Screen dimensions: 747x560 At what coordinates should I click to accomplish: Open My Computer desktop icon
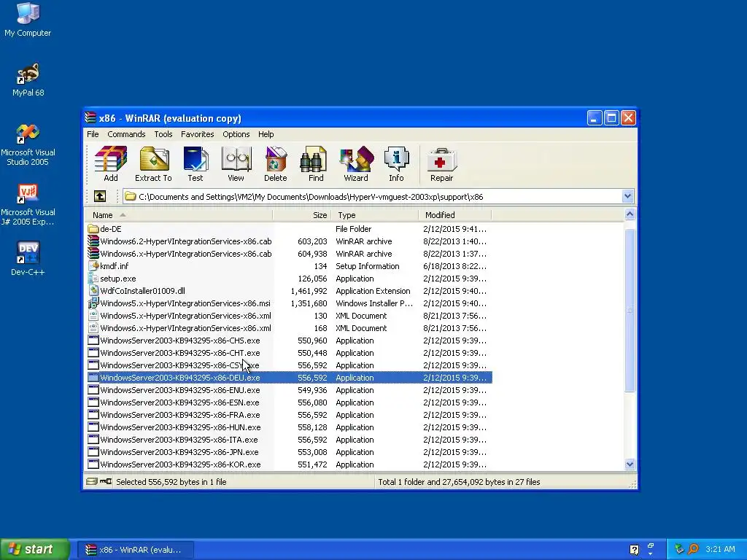click(x=28, y=19)
